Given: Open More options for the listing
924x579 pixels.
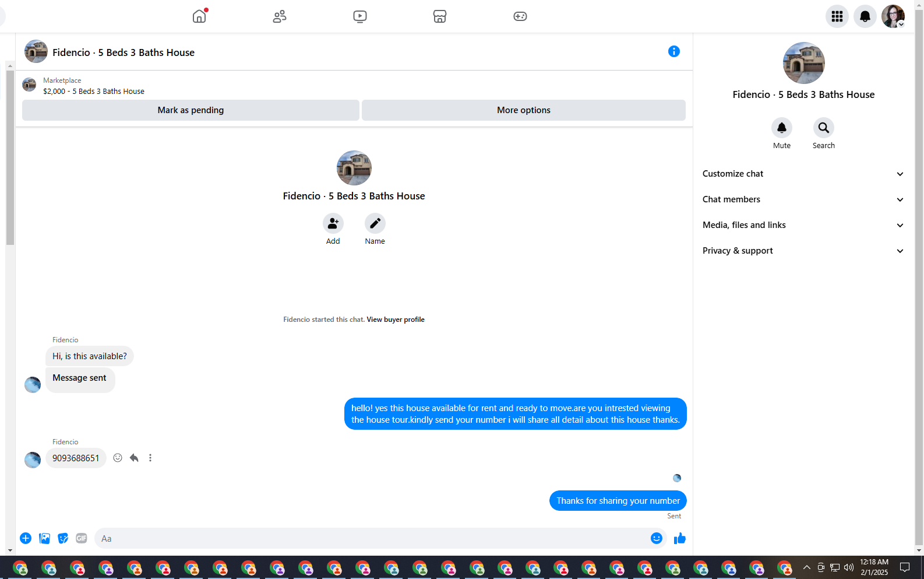Looking at the screenshot, I should (x=524, y=110).
